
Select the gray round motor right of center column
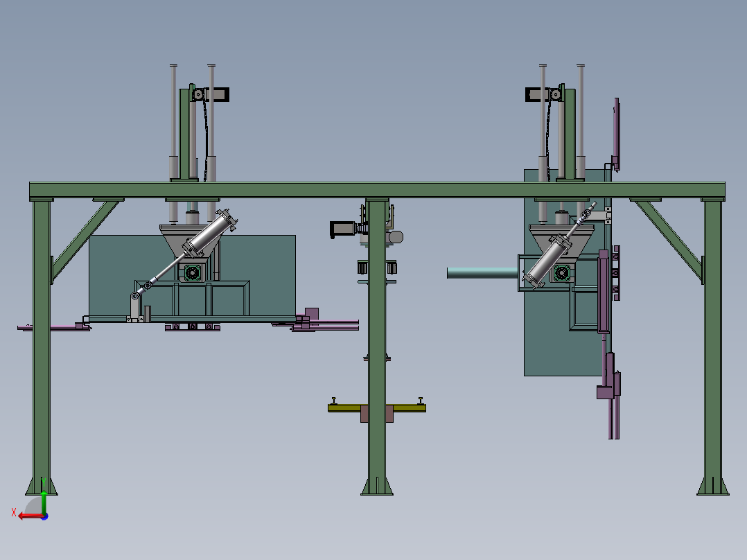point(396,236)
